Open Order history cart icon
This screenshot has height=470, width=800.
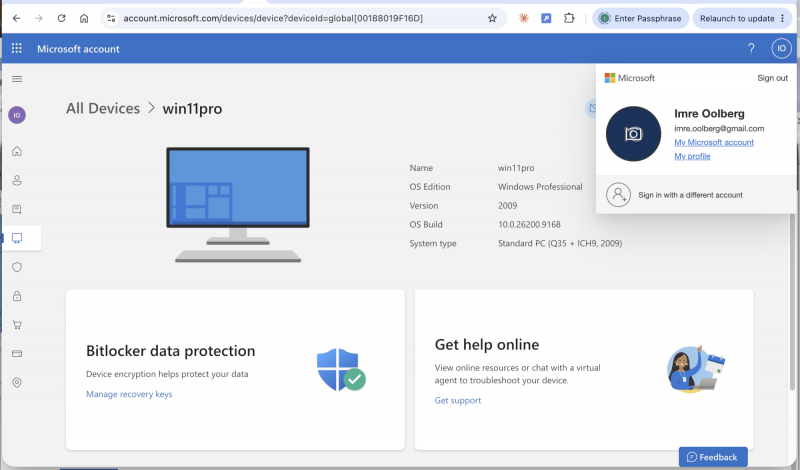17,325
